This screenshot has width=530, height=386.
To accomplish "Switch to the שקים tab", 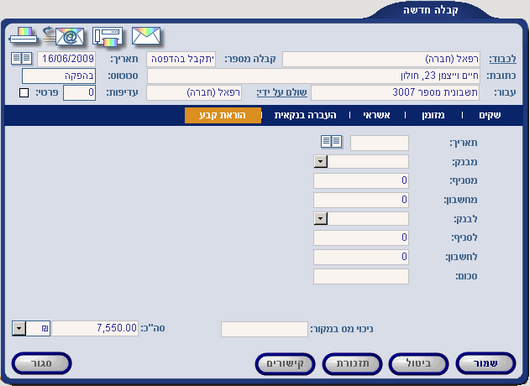I will (x=489, y=115).
